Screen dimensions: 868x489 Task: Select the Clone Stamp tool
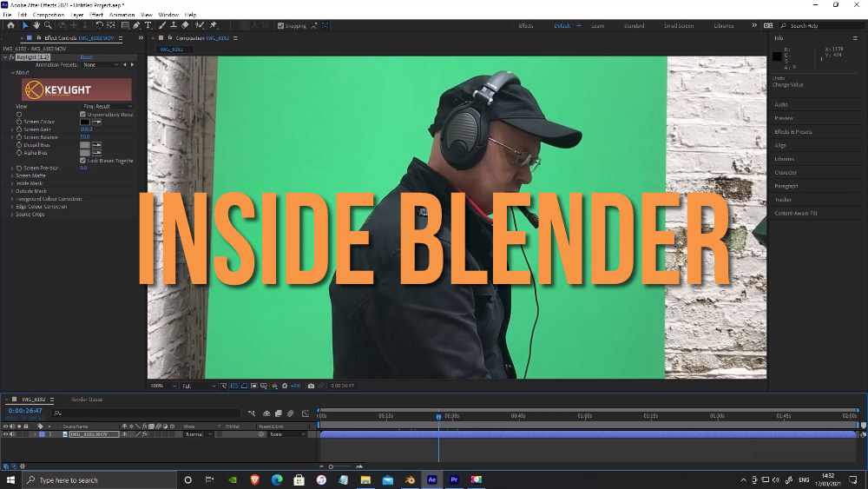174,25
